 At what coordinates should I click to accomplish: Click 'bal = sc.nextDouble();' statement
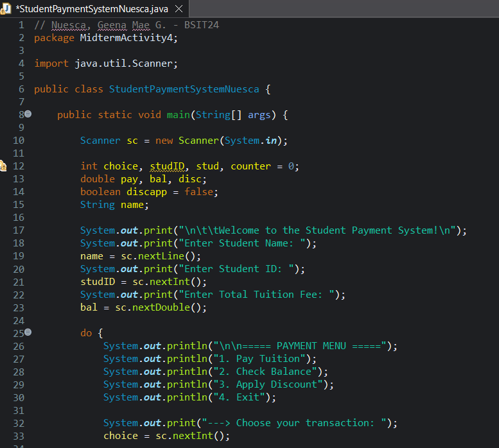[143, 307]
